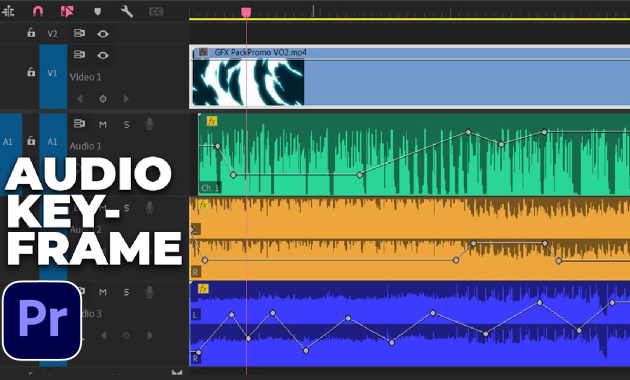Viewport: 630px width, 380px height.
Task: Hide V2 track output with the eye
Action: coord(103,34)
